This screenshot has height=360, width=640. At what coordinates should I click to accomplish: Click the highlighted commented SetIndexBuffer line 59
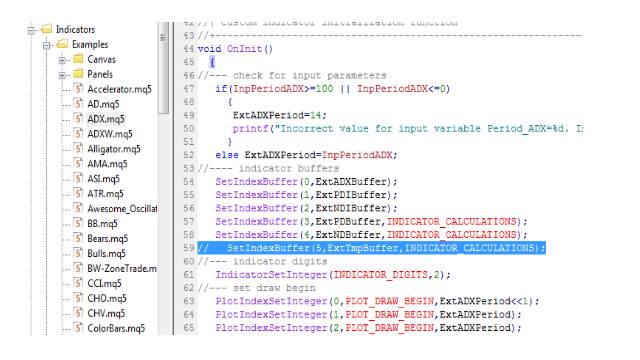pos(371,248)
